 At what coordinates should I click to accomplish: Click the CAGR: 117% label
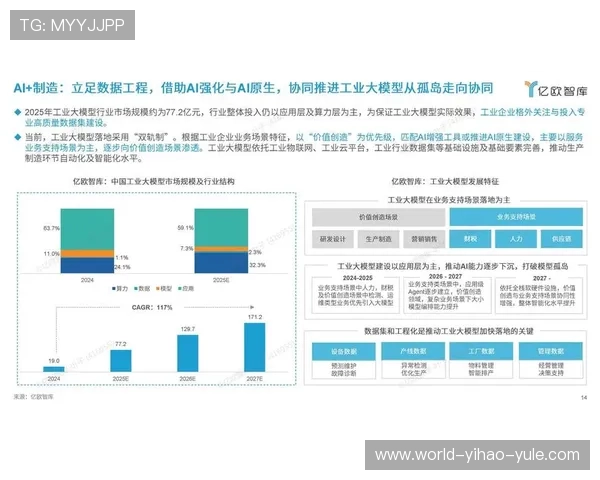(152, 307)
